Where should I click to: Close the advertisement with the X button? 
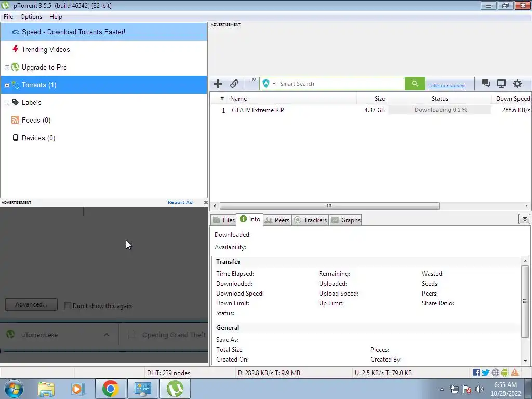[x=206, y=202]
